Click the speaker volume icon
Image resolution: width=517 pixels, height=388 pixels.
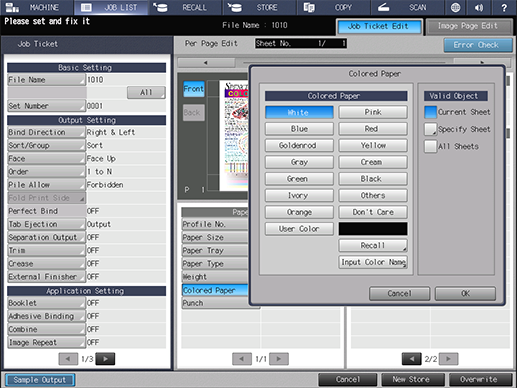tap(479, 7)
